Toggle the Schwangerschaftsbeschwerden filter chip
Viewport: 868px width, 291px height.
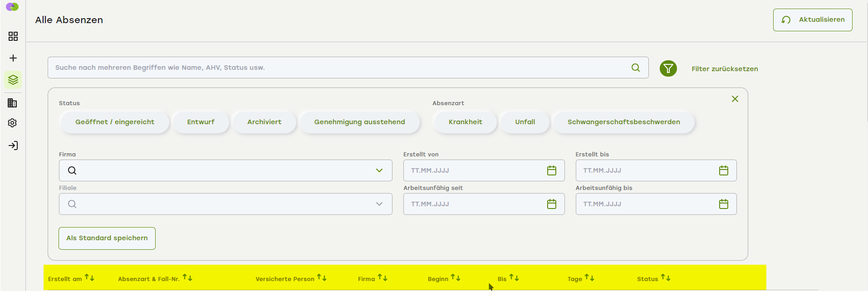point(623,122)
